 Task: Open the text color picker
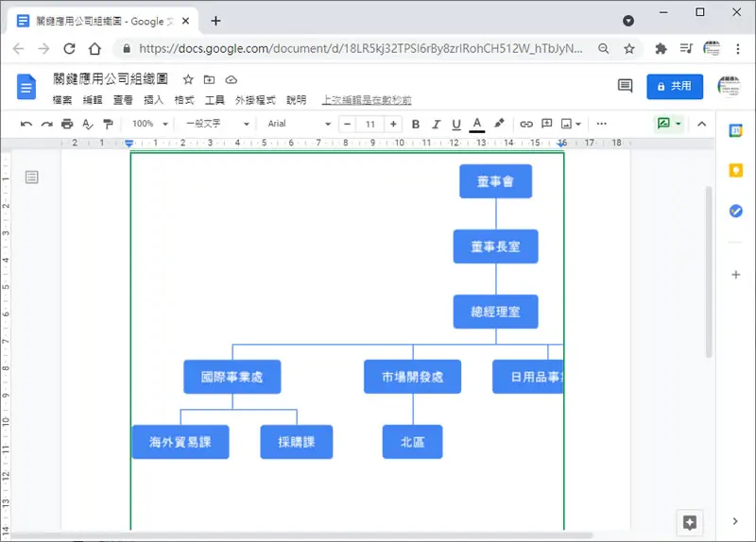(x=477, y=125)
